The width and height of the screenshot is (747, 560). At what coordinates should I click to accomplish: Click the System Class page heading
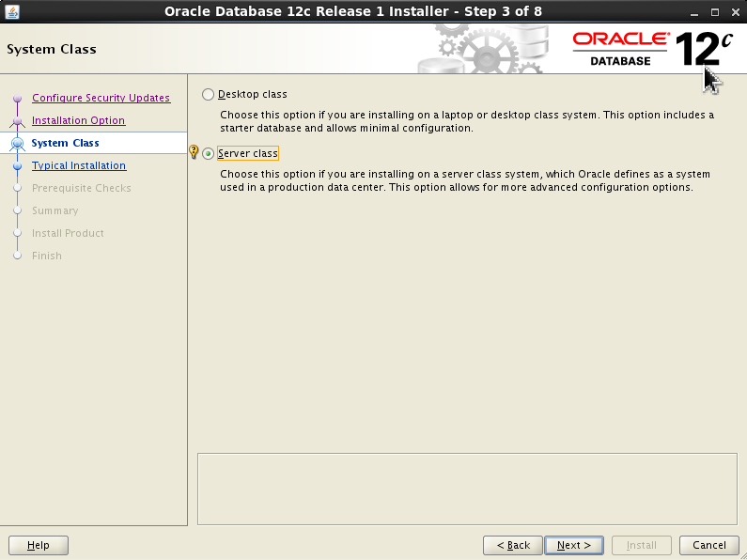pyautogui.click(x=52, y=49)
